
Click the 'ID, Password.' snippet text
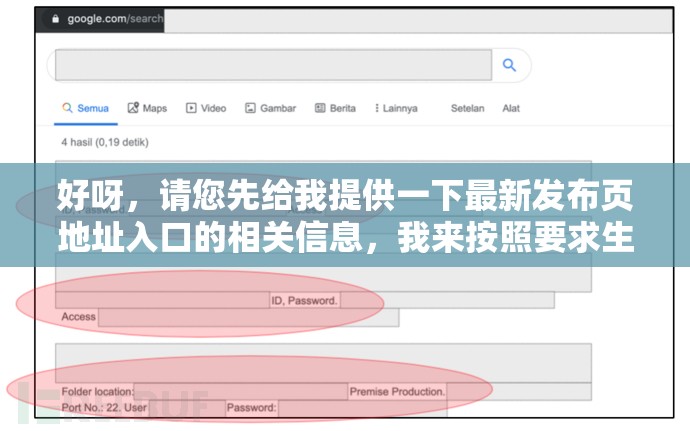tap(305, 301)
